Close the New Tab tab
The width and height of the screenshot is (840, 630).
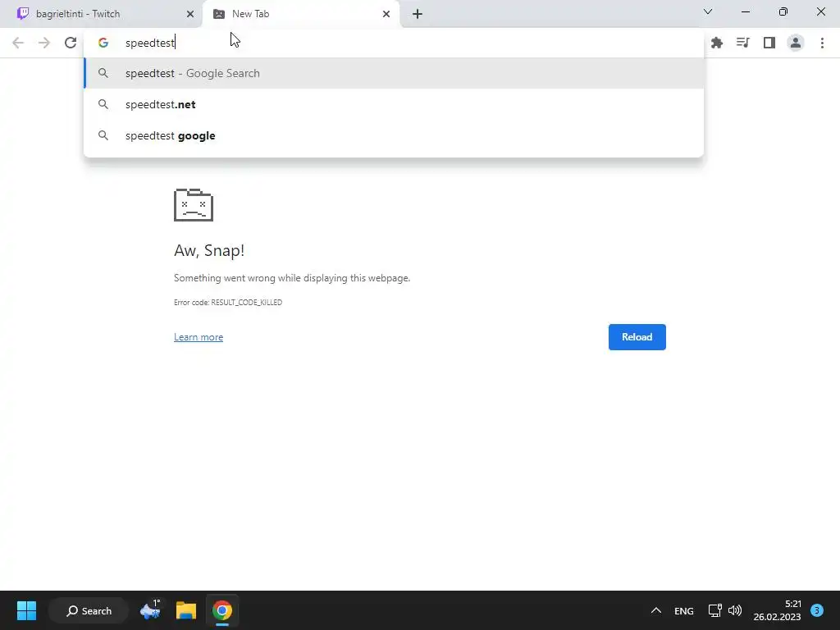(x=386, y=14)
